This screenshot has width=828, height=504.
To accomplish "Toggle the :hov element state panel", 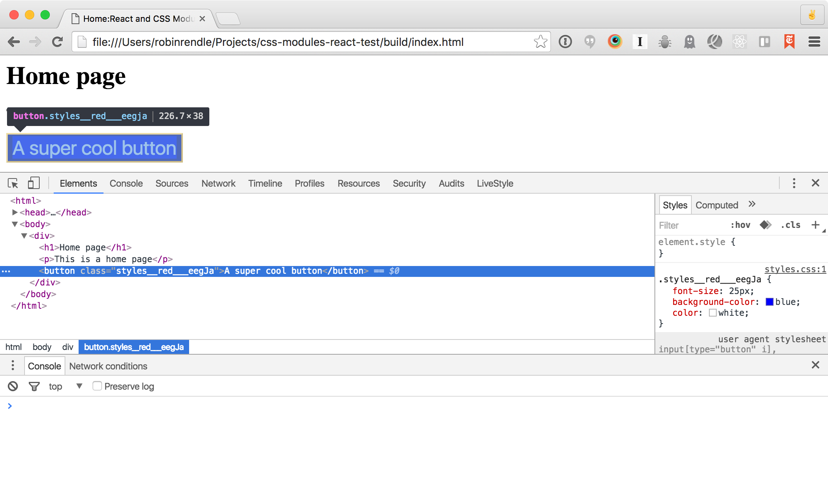I will (740, 225).
